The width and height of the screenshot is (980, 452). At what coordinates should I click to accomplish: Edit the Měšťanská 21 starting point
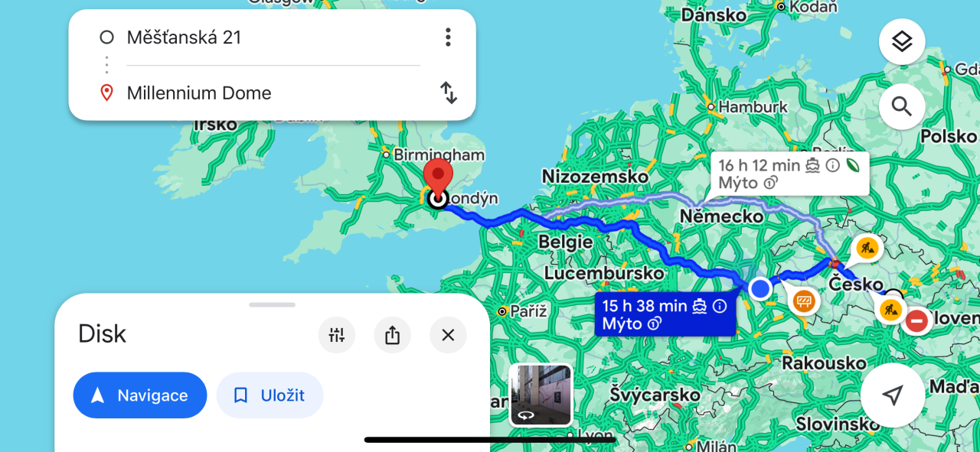[x=260, y=37]
